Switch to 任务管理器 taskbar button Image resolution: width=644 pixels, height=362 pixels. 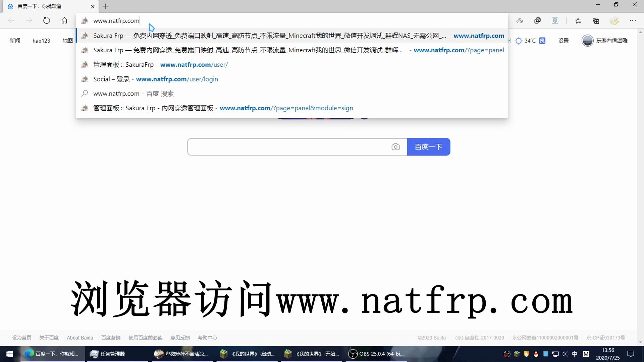117,354
